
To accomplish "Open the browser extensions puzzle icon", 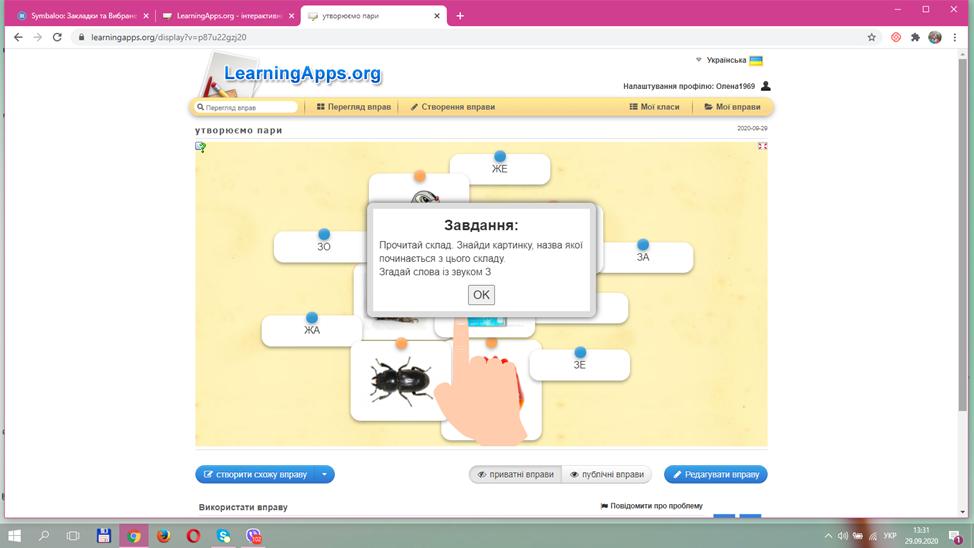I will (x=915, y=37).
